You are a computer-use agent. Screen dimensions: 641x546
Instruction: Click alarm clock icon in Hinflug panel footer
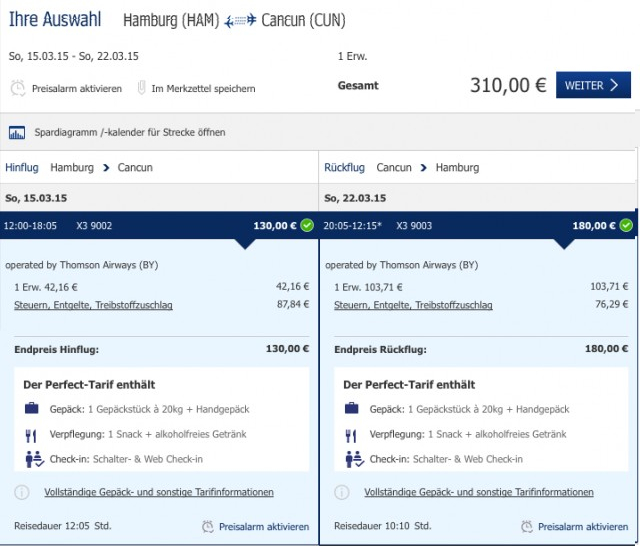[208, 526]
